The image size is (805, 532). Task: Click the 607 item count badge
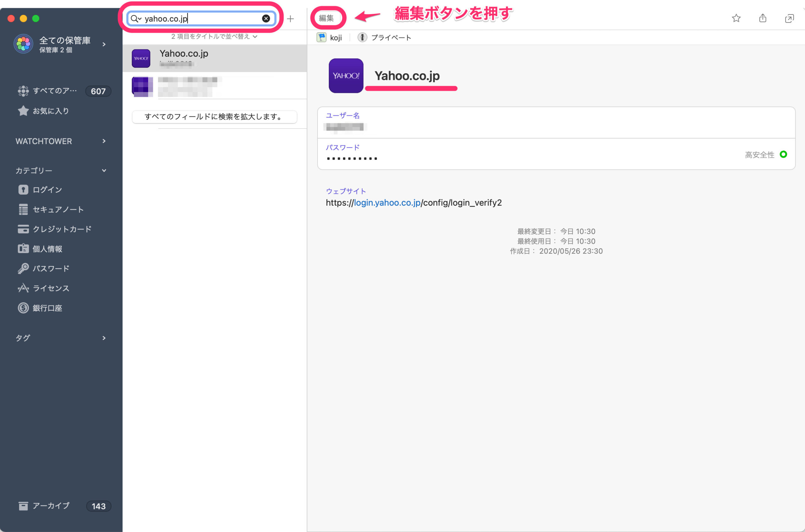coord(98,91)
